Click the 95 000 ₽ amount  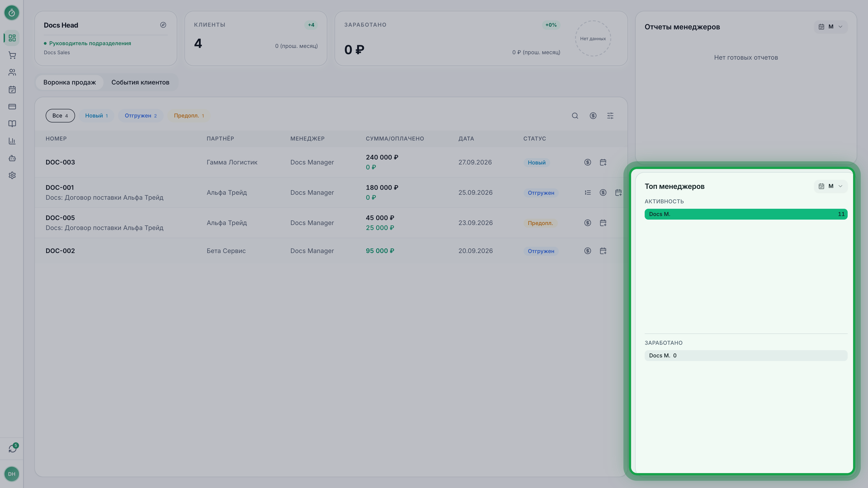click(380, 251)
